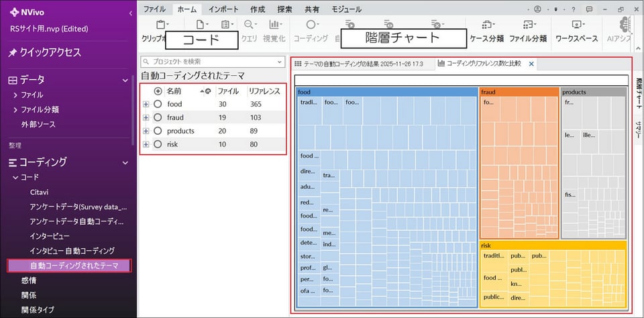
Task: Click the gray products treemap header
Action: (x=594, y=92)
